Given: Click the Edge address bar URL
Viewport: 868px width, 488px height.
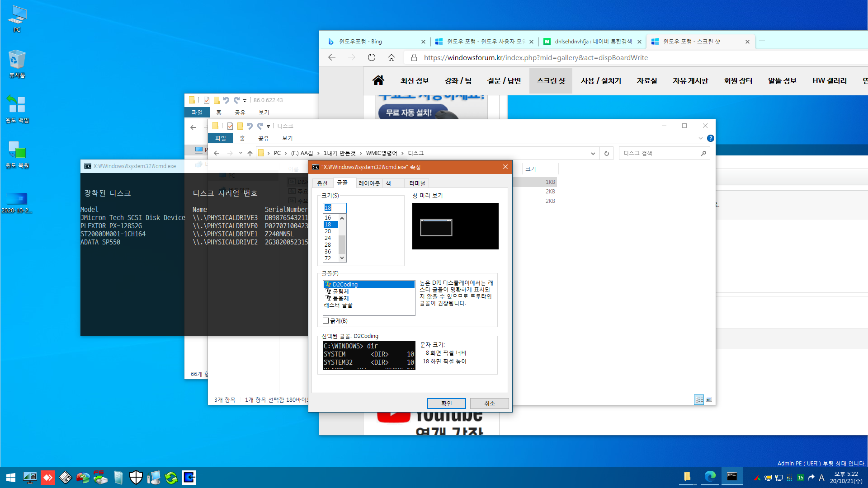Looking at the screenshot, I should [536, 57].
